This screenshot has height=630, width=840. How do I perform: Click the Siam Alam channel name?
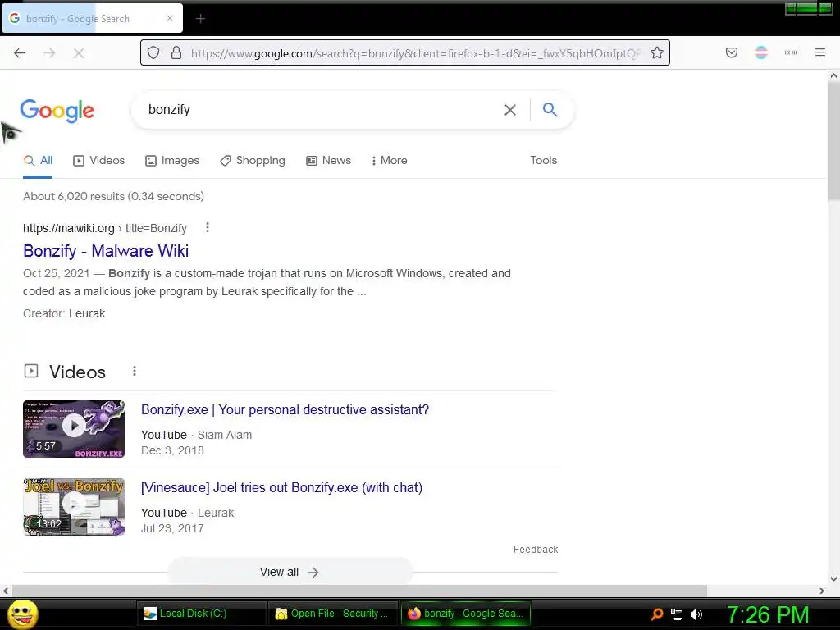pos(225,435)
